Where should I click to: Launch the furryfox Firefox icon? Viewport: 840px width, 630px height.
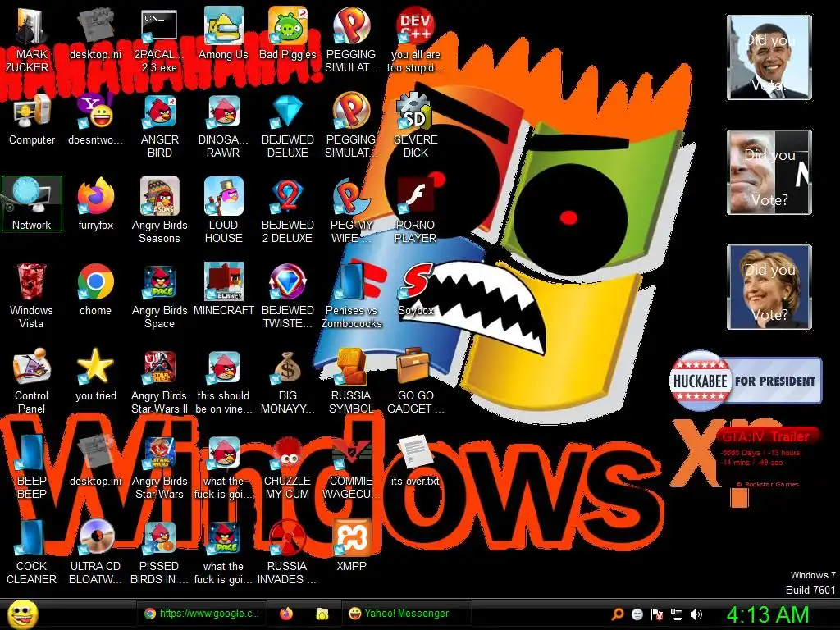tap(95, 203)
